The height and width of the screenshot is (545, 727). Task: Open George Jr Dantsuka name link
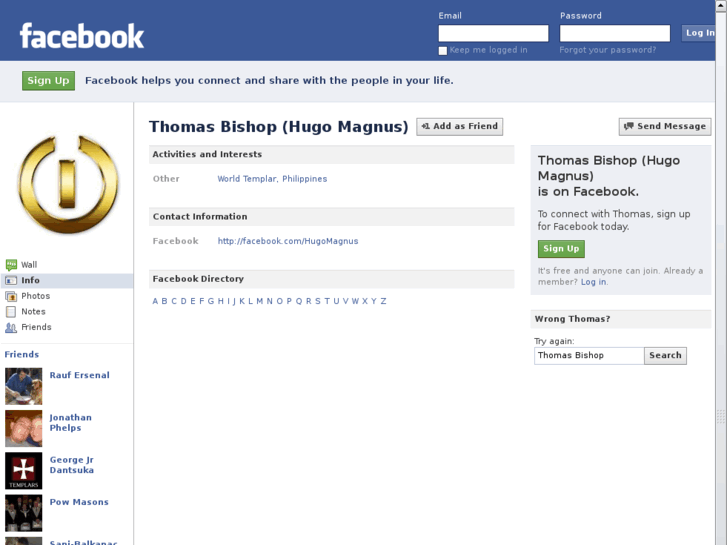click(72, 465)
